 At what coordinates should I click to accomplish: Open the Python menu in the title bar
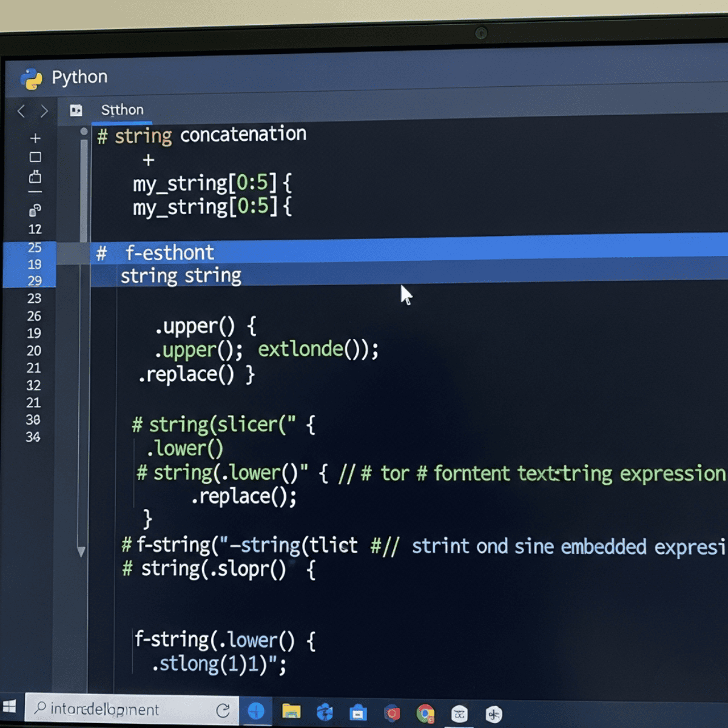(79, 77)
